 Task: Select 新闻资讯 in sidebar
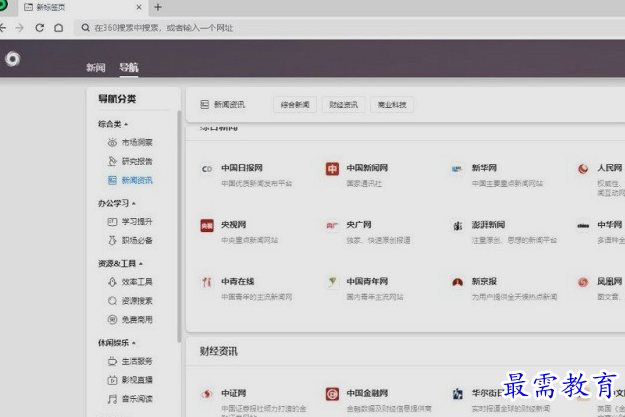click(130, 180)
